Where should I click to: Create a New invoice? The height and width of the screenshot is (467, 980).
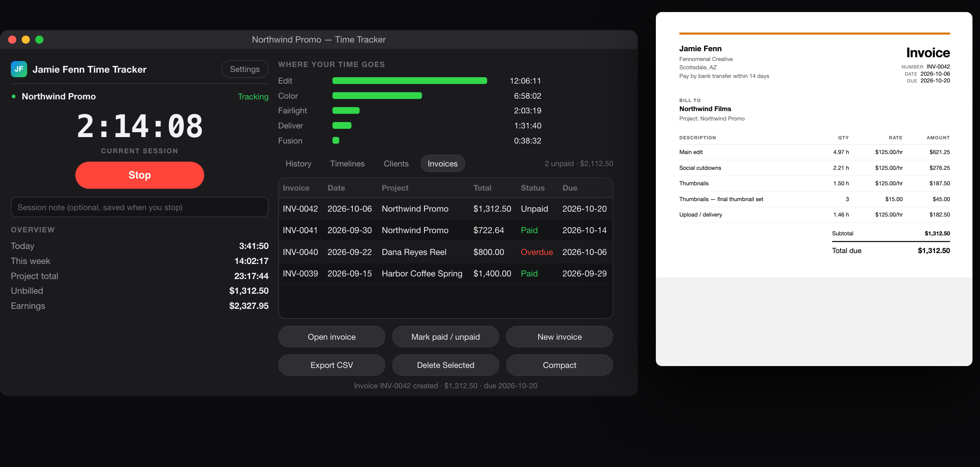(x=559, y=337)
